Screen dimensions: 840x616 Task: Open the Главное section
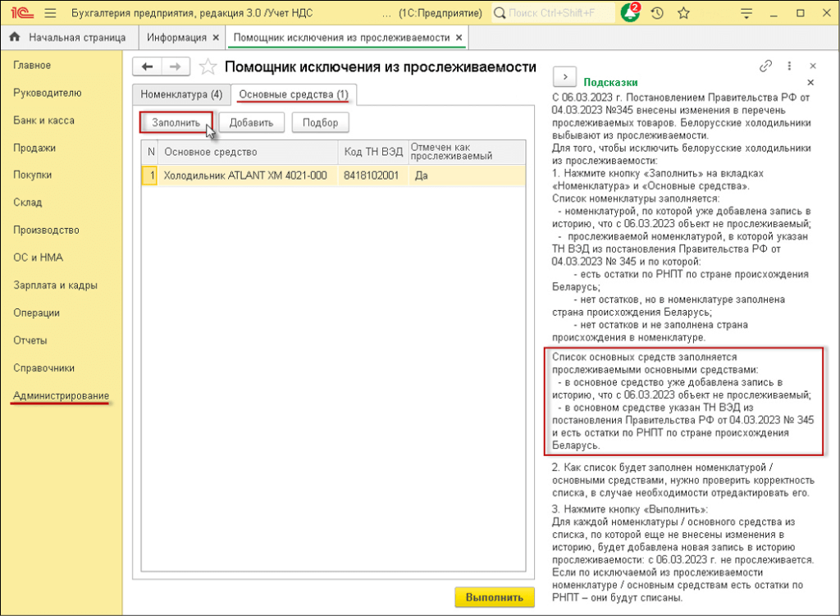pos(32,66)
